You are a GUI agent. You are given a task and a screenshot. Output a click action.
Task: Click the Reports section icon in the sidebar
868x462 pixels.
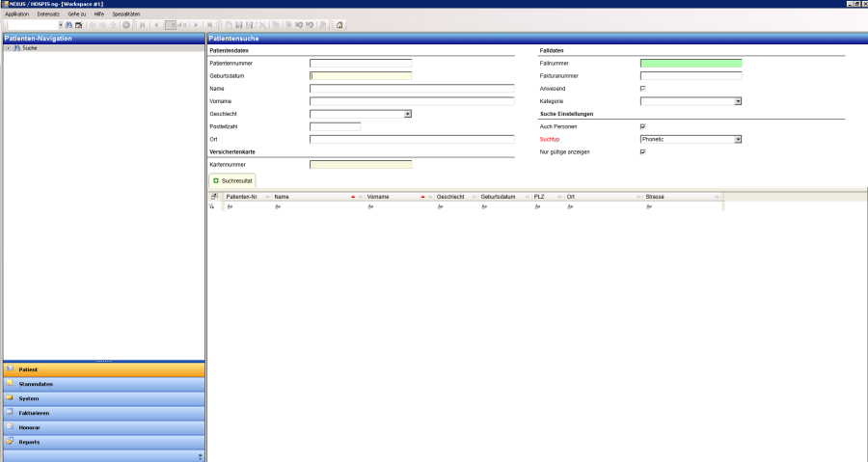point(10,441)
